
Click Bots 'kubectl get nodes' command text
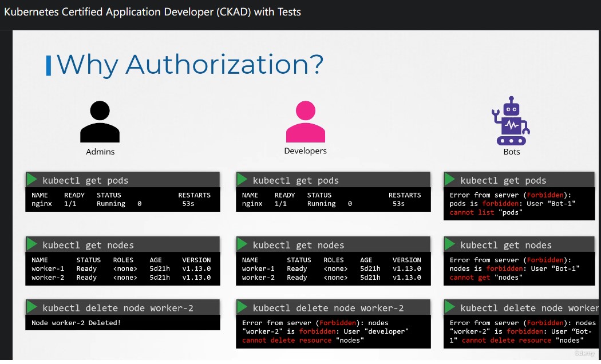[506, 245]
